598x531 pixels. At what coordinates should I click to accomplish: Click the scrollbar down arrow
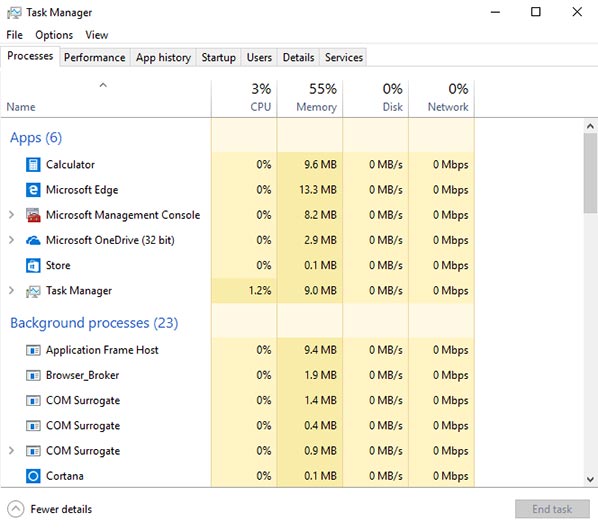pos(590,480)
